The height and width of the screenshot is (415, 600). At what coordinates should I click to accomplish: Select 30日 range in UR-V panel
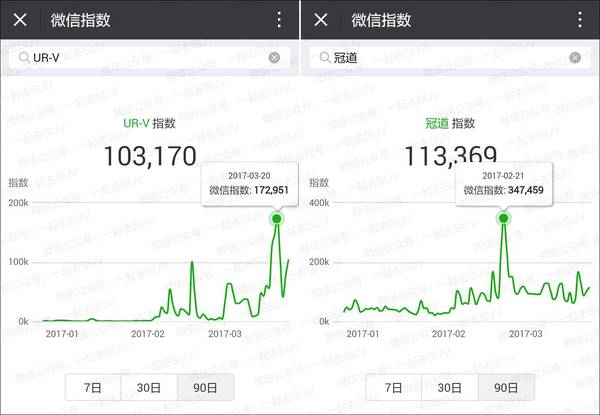click(149, 387)
